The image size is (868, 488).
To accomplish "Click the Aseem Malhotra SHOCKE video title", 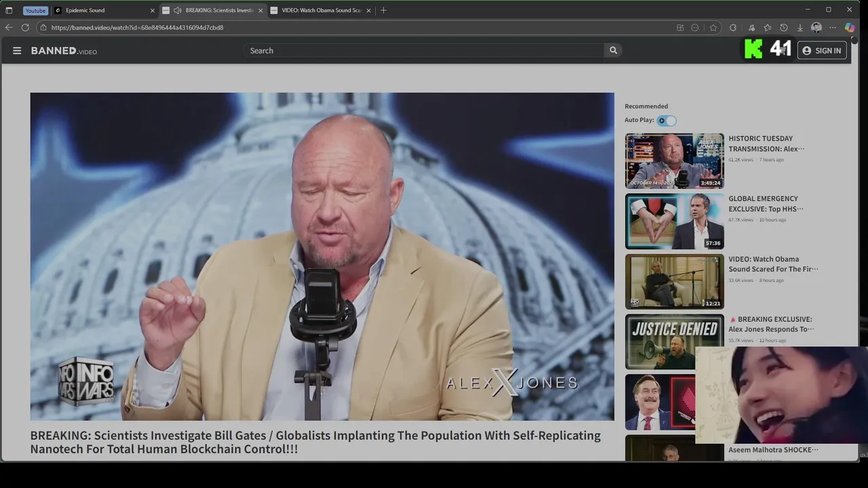I will coord(773,450).
